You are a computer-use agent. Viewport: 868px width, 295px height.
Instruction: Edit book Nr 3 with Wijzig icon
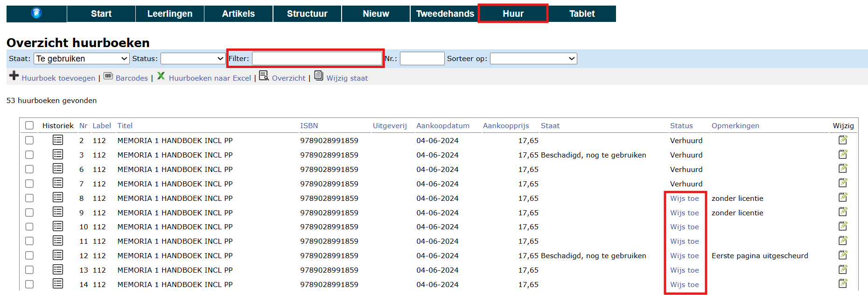click(x=843, y=154)
